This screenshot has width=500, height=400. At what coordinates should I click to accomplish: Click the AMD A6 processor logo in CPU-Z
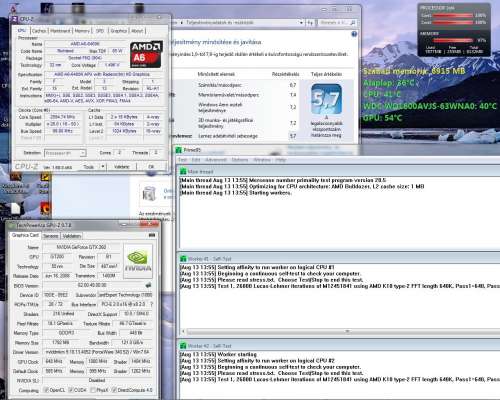[146, 54]
